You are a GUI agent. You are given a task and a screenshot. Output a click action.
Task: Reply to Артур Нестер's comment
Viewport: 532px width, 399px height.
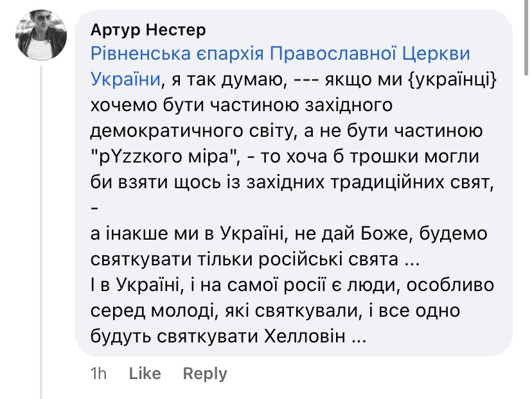[205, 373]
